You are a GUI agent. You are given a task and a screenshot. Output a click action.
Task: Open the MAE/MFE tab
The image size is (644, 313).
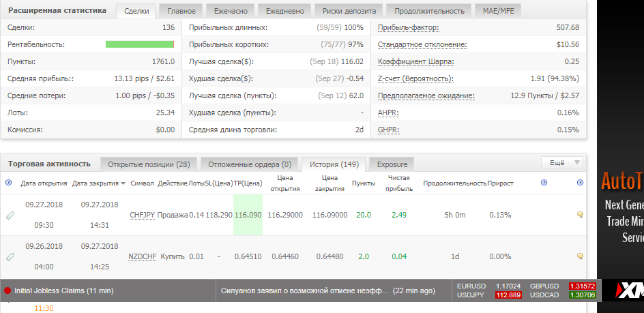498,11
